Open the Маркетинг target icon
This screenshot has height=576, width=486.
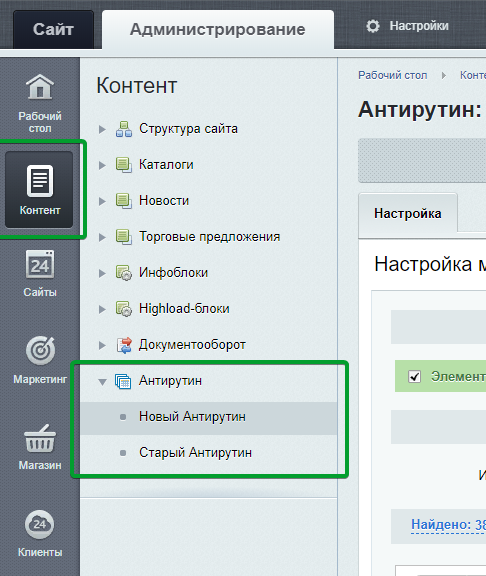click(x=40, y=350)
